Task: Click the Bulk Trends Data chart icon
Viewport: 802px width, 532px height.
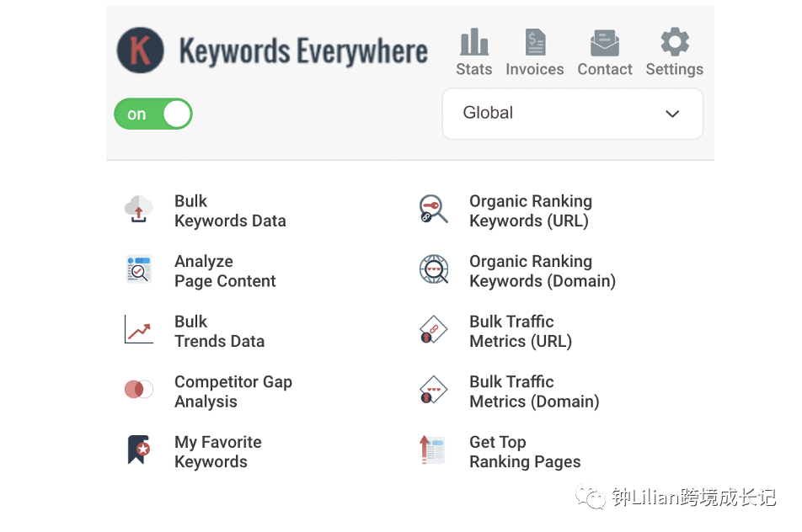Action: tap(139, 329)
